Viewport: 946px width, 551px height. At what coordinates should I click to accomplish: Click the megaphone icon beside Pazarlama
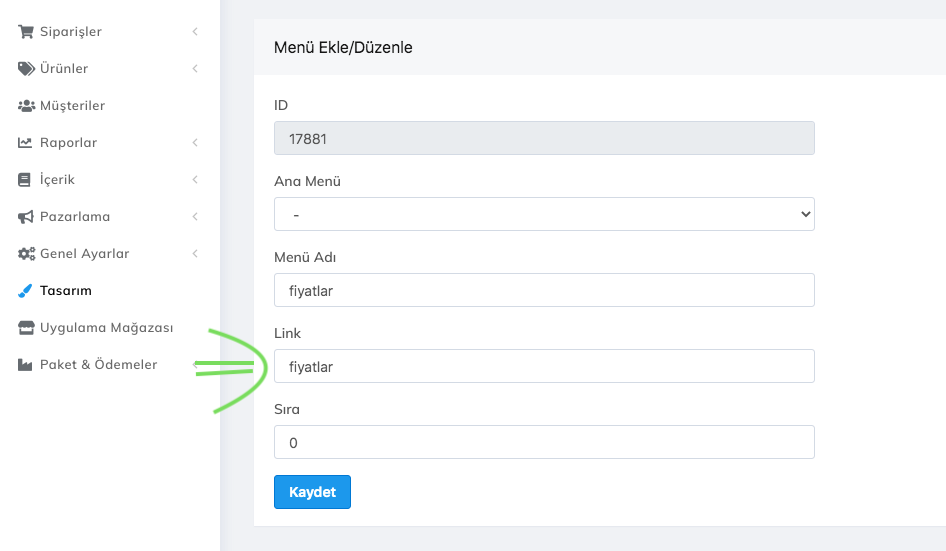[26, 217]
